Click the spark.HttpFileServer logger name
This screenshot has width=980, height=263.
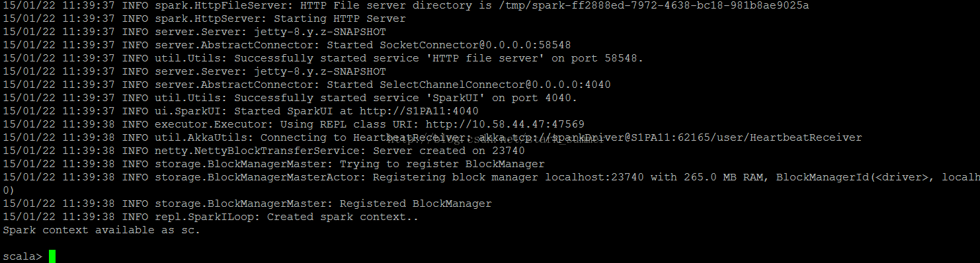click(220, 5)
